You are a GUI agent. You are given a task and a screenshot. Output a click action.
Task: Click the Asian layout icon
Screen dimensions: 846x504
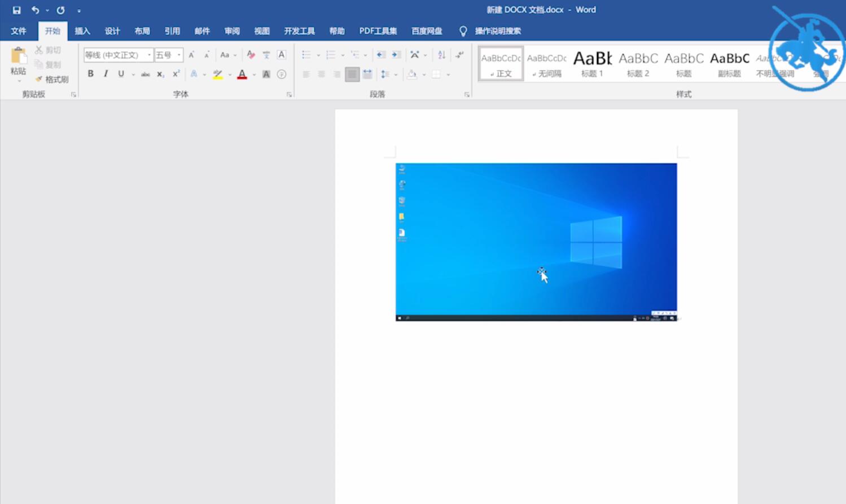click(415, 55)
